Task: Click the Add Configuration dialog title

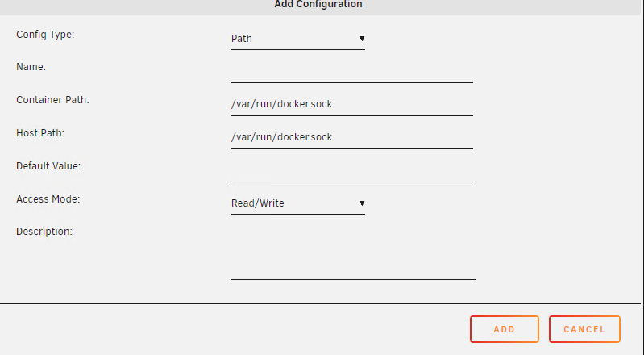Action: [x=318, y=4]
